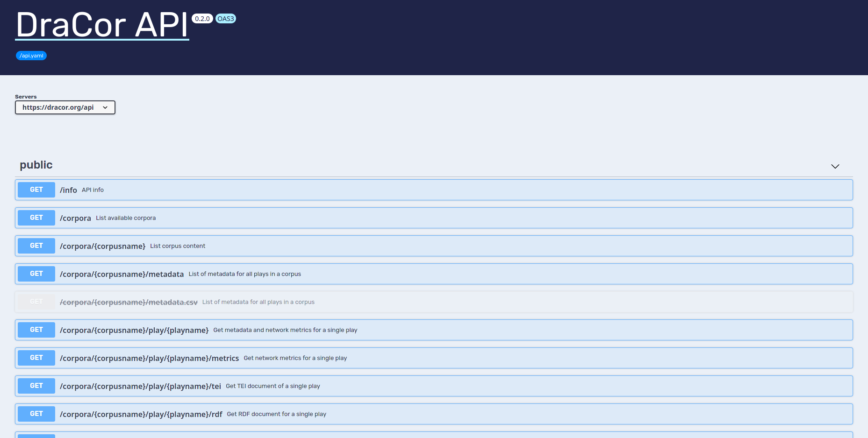The width and height of the screenshot is (868, 438).
Task: Open the servers dropdown https://dracor.org/api
Action: tap(65, 107)
